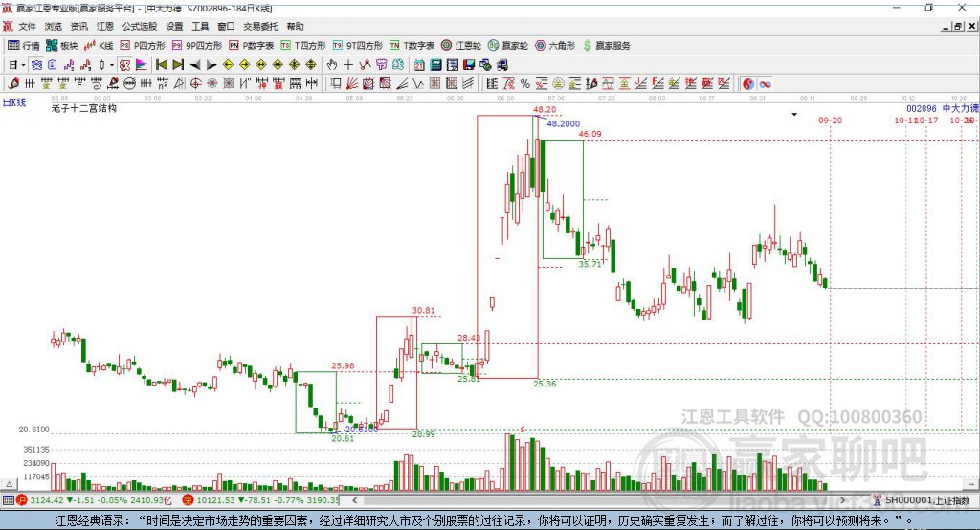Click the yin-yang circle icon
This screenshot has height=530, width=980.
tap(748, 84)
